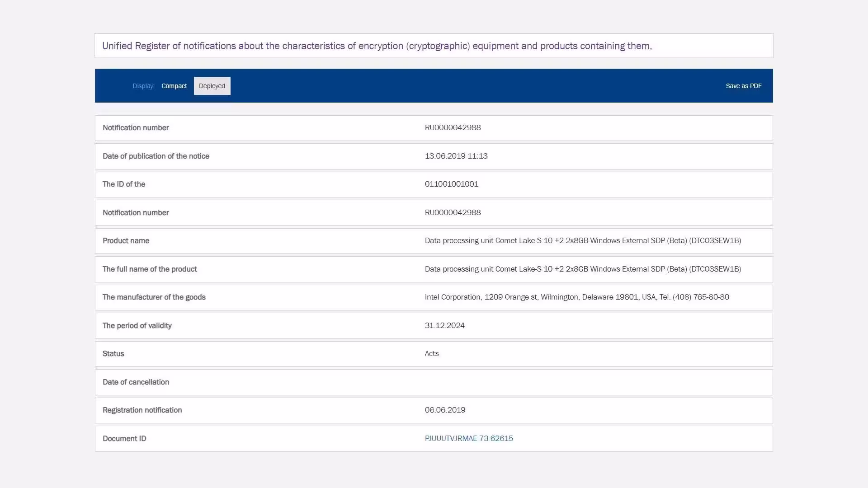Click The period of validity label
Screen dimensions: 868x488
point(137,325)
